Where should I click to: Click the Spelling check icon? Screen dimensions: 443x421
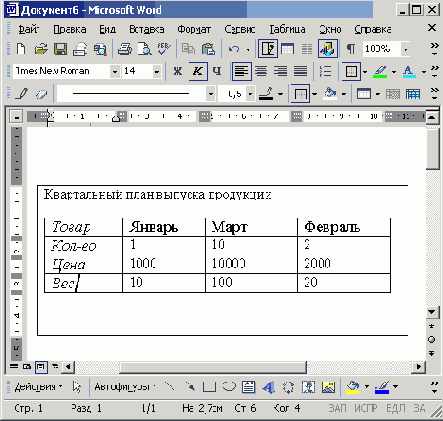pos(164,49)
